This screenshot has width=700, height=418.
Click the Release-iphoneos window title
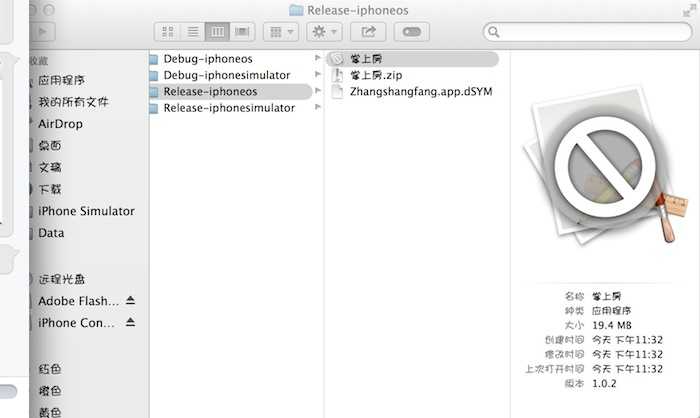357,10
